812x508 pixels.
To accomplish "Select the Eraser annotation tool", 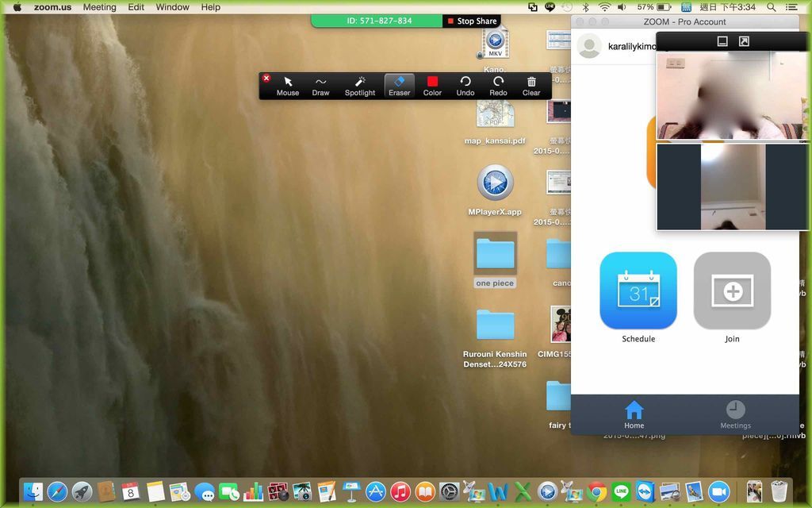I will [x=400, y=86].
